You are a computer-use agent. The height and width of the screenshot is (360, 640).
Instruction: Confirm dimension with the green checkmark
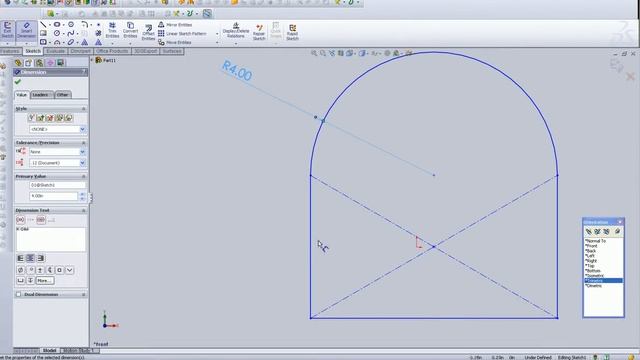[18, 82]
